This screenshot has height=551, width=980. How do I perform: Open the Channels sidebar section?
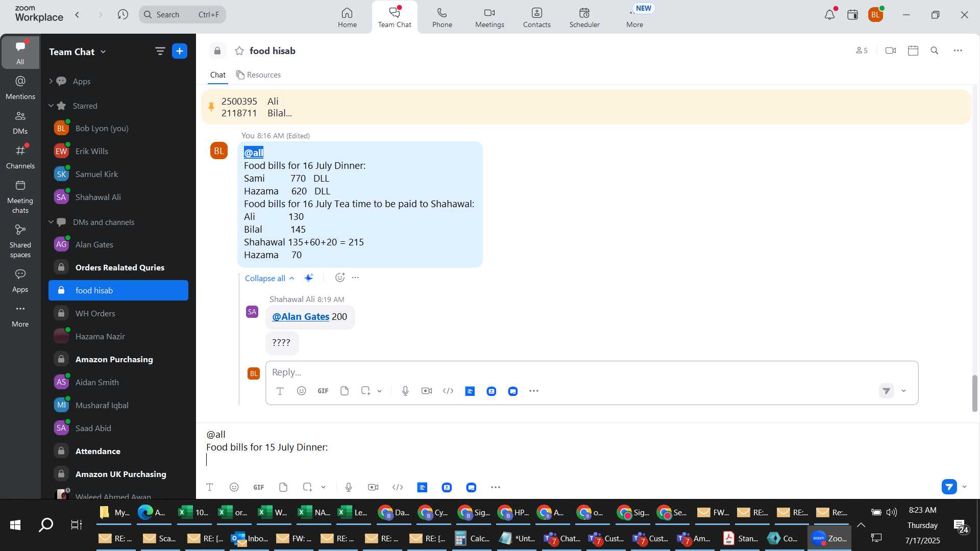(x=20, y=157)
